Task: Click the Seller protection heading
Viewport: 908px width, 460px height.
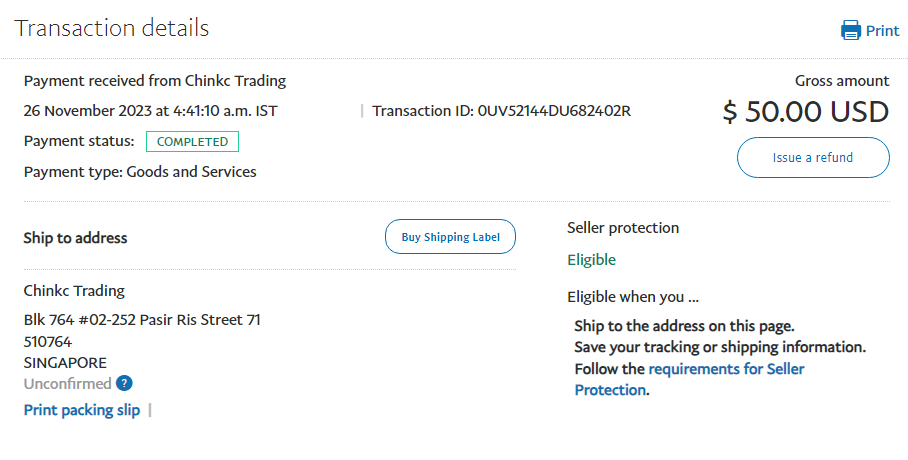Action: point(622,228)
